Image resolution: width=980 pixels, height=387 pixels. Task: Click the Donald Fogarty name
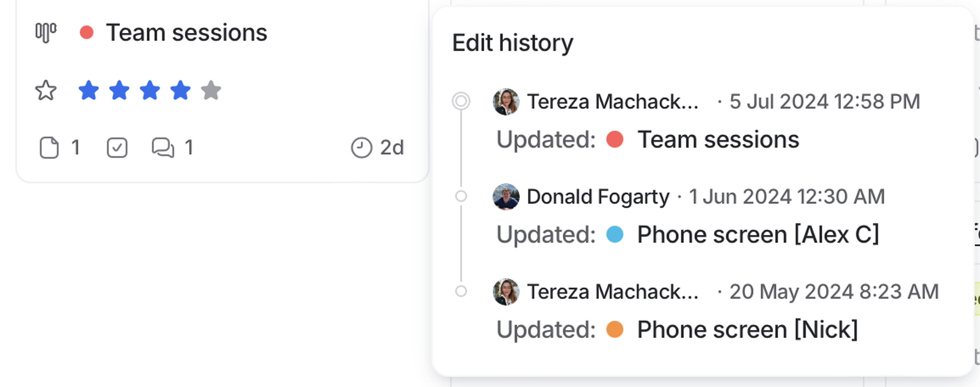pos(598,196)
